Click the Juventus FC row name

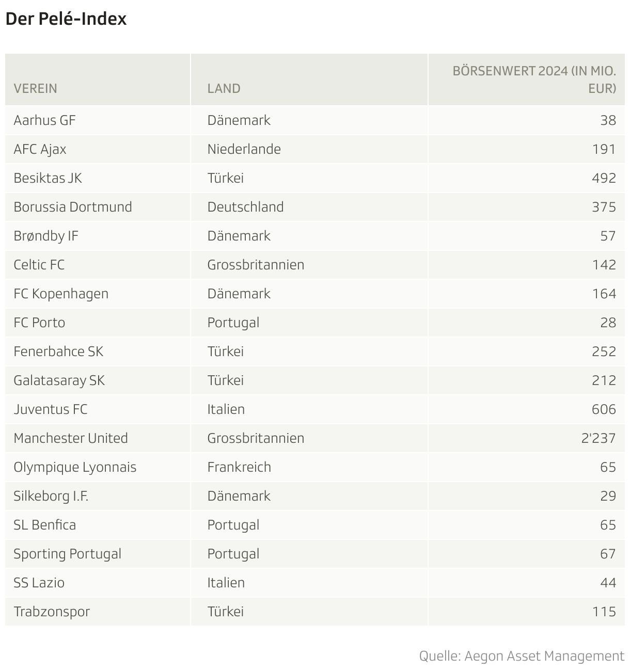tap(51, 409)
